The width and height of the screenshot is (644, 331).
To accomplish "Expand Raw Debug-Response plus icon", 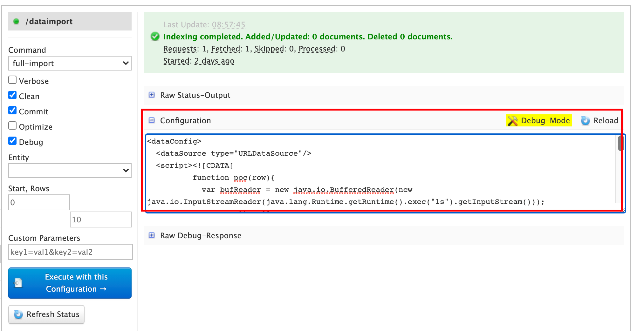I will [152, 235].
